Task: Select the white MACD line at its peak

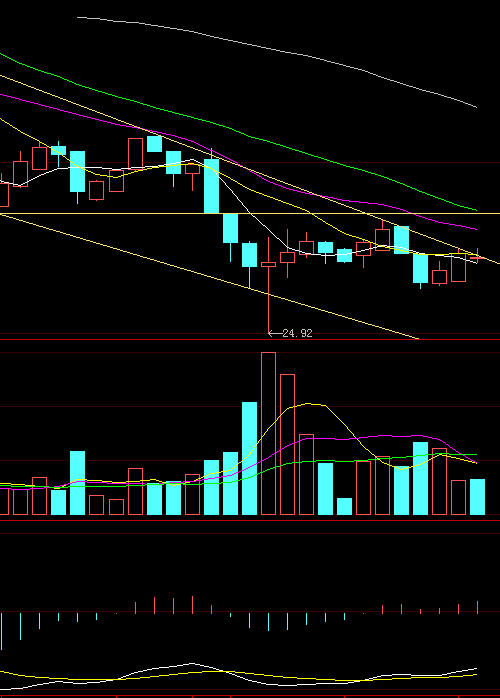Action: point(192,664)
